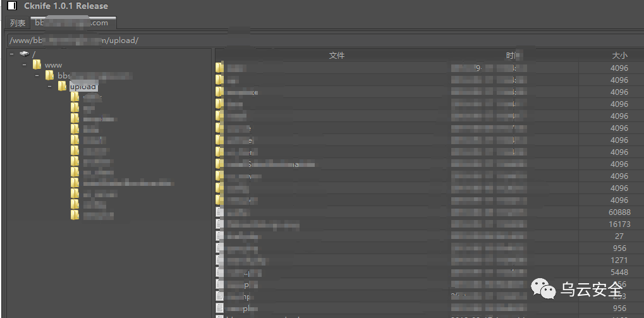Switch to the 列表 tab
This screenshot has width=644, height=318.
[x=18, y=23]
